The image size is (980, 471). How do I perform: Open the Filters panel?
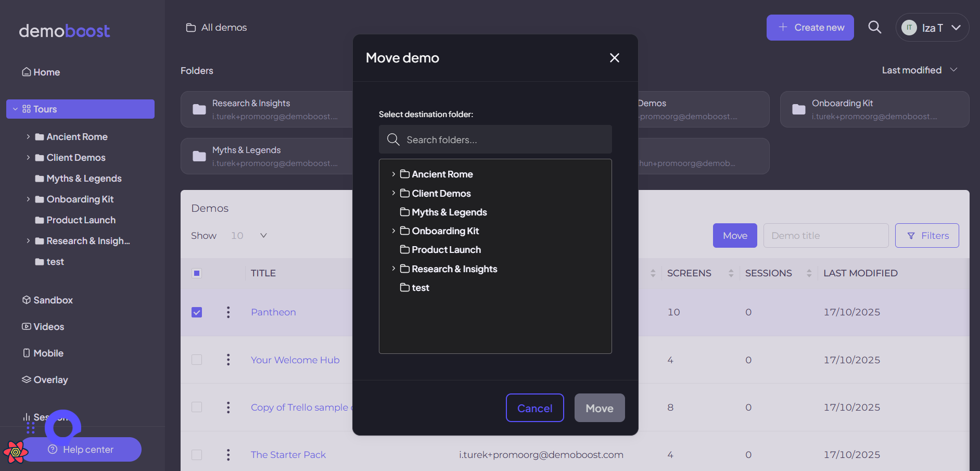pos(927,236)
